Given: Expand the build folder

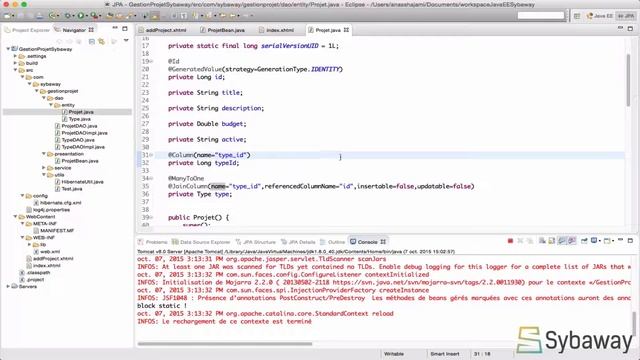Looking at the screenshot, I should pyautogui.click(x=15, y=63).
